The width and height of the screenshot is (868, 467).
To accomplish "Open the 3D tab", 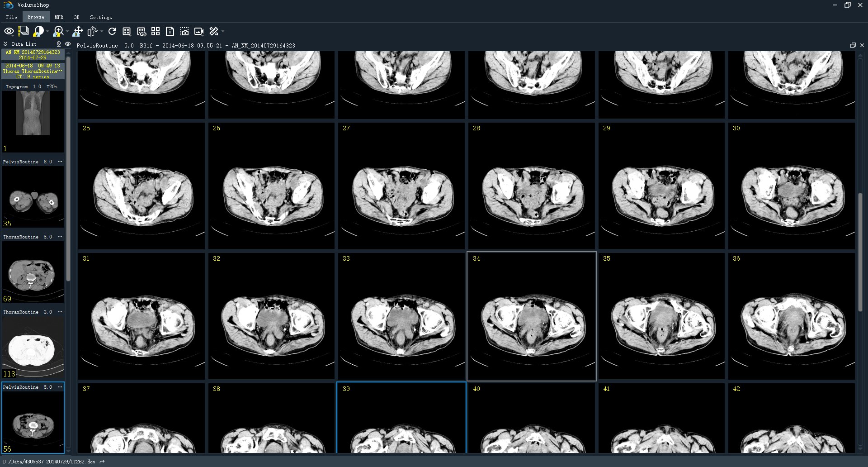I will pos(76,17).
